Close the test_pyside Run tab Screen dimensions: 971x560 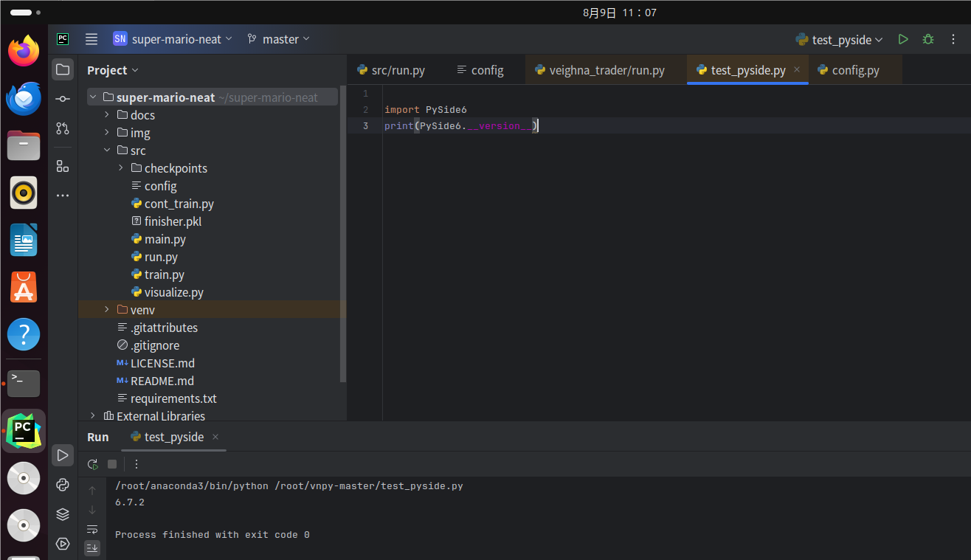click(215, 437)
